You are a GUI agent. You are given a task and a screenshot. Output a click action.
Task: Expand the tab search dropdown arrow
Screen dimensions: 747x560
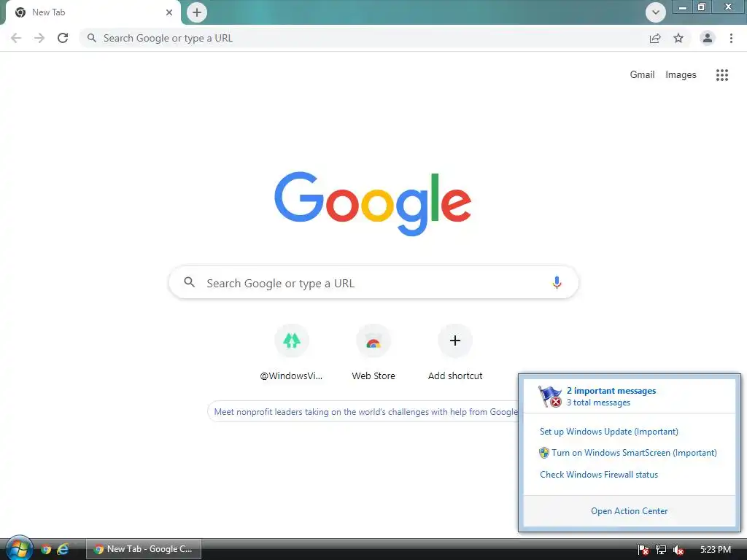656,12
